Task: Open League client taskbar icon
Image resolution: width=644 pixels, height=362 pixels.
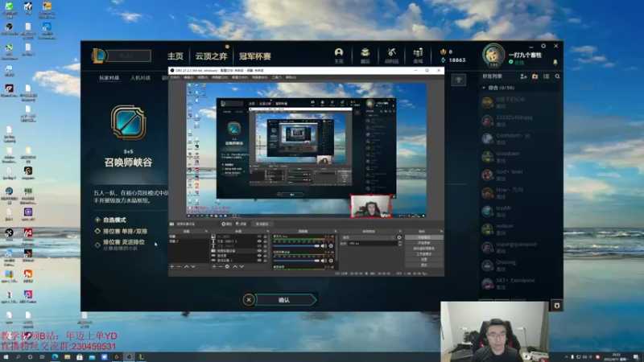Action: click(142, 357)
